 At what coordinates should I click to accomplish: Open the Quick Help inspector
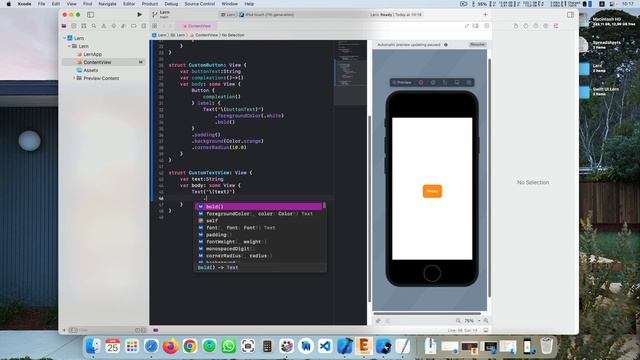pos(536,26)
